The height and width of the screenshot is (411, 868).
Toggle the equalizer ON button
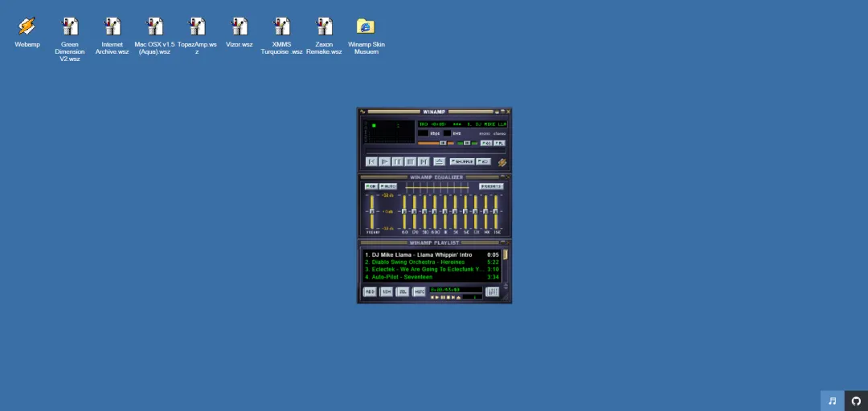tap(371, 186)
